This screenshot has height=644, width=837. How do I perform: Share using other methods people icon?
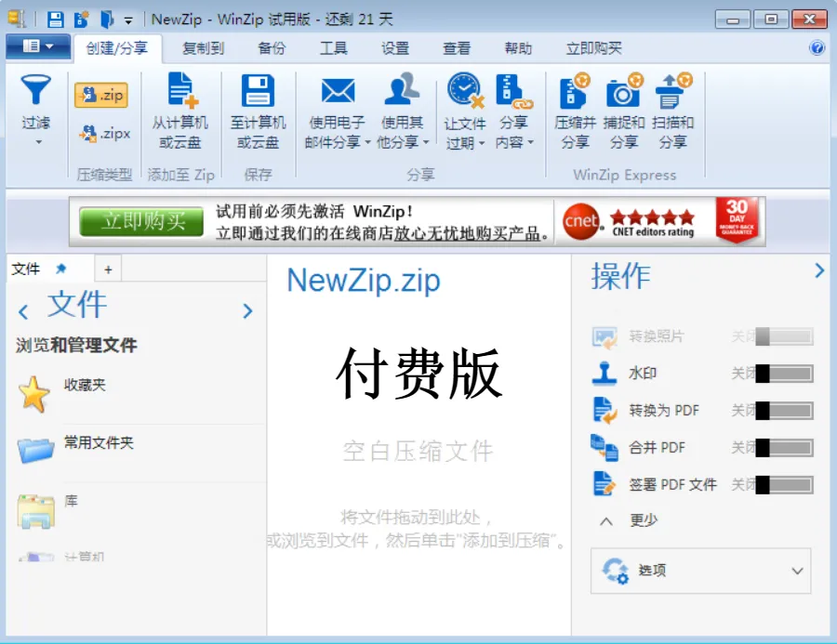pos(402,88)
